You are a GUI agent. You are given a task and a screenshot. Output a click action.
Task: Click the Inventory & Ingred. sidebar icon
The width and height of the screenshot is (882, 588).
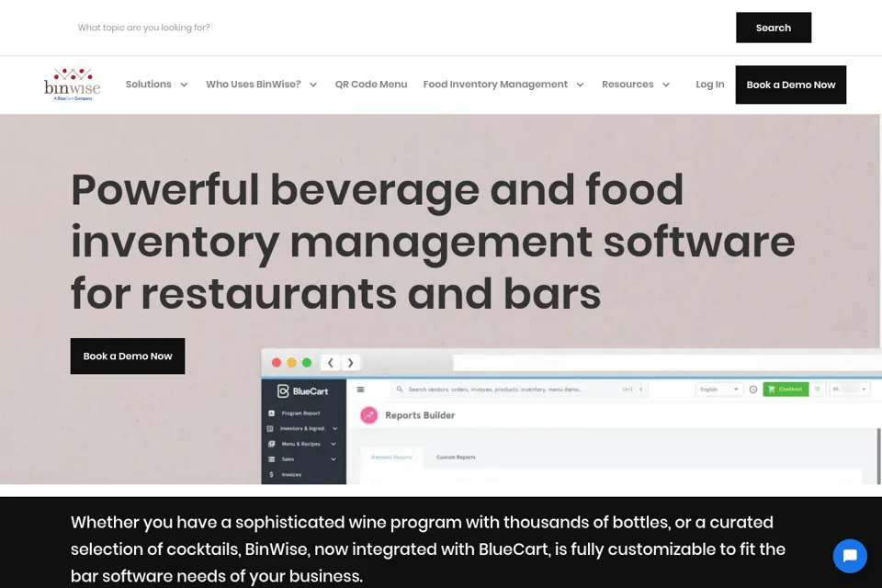270,429
